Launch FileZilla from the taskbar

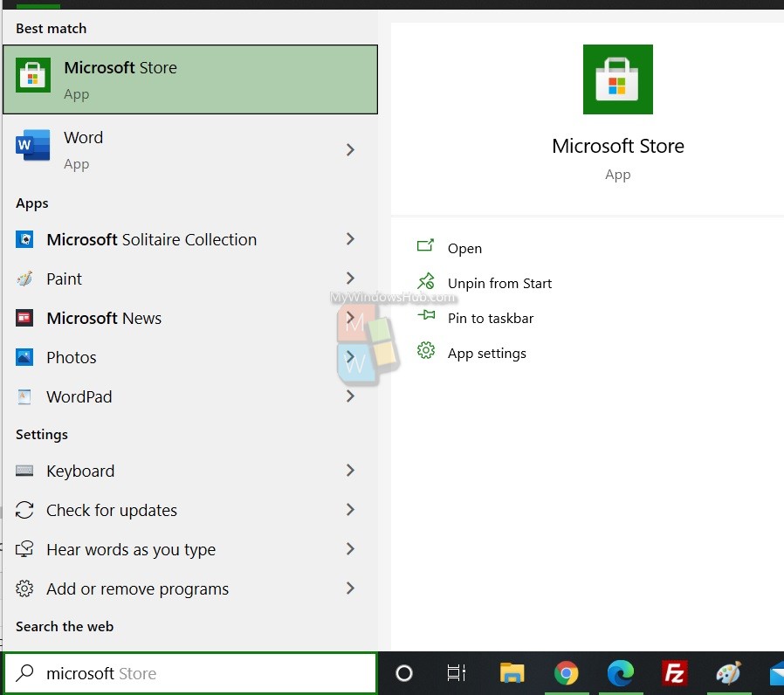coord(675,673)
